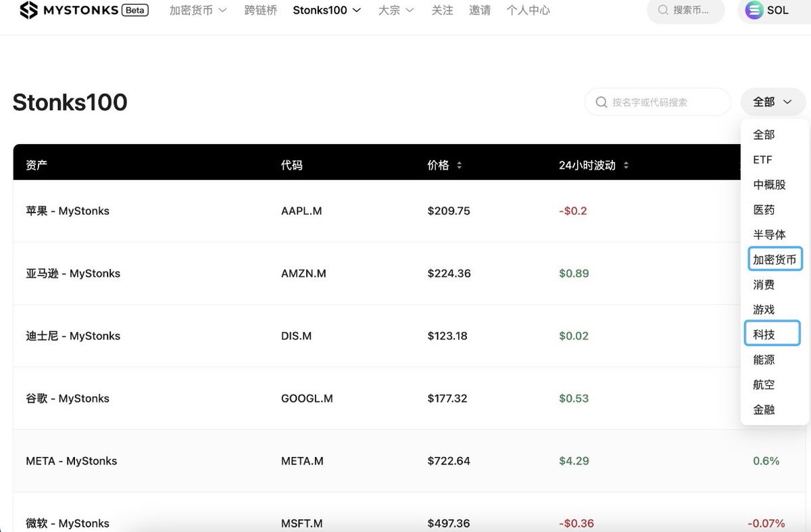Click the $0.89 change value

pyautogui.click(x=574, y=274)
